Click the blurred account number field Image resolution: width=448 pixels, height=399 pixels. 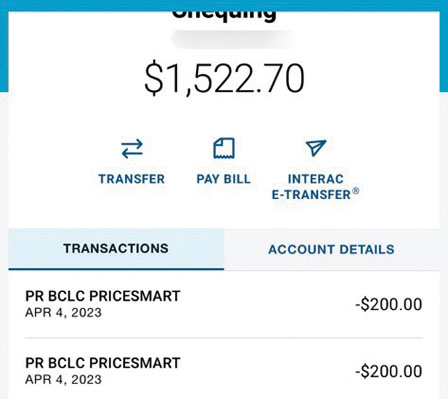click(x=233, y=39)
